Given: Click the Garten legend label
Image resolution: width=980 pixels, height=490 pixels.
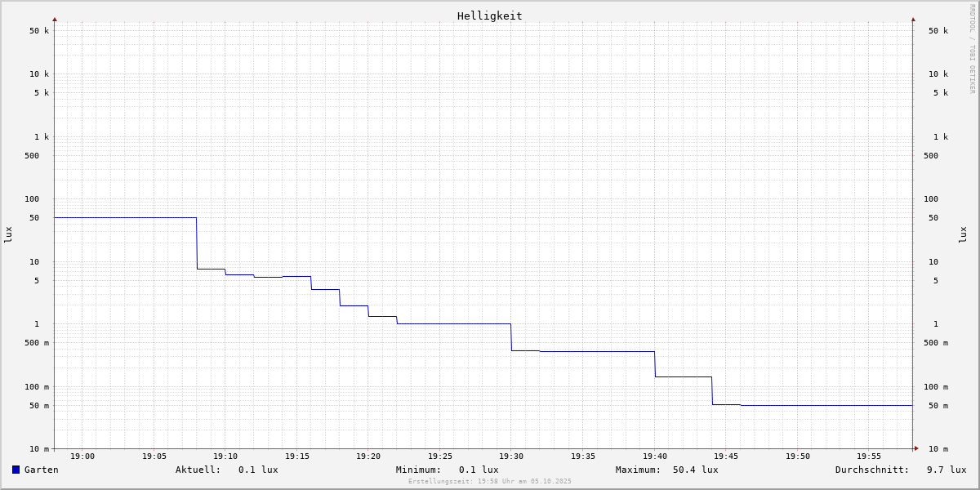Looking at the screenshot, I should 42,470.
